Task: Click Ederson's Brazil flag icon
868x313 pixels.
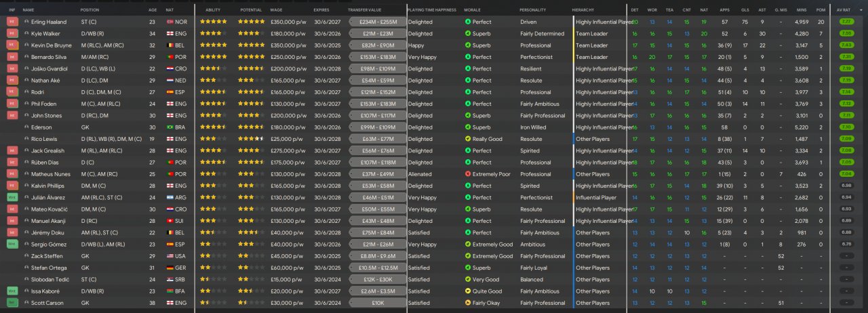Action: point(170,127)
